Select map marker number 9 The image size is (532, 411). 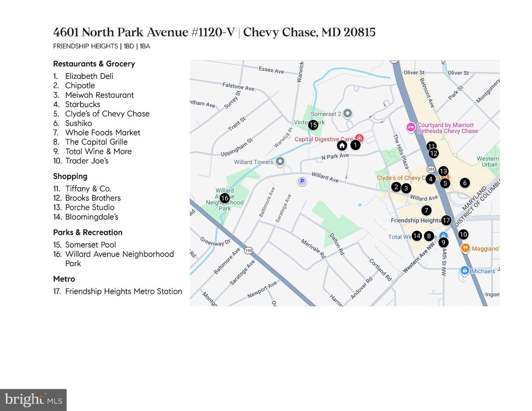(443, 242)
